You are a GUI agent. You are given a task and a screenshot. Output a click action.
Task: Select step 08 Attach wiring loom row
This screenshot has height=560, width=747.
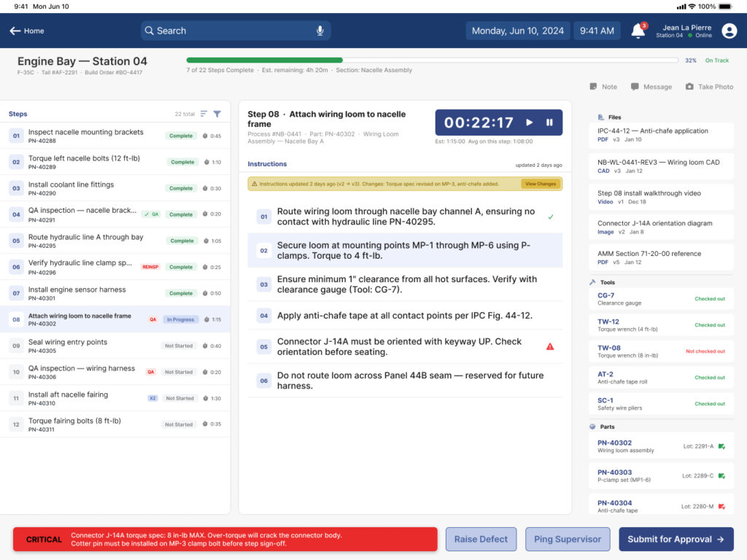click(x=115, y=319)
